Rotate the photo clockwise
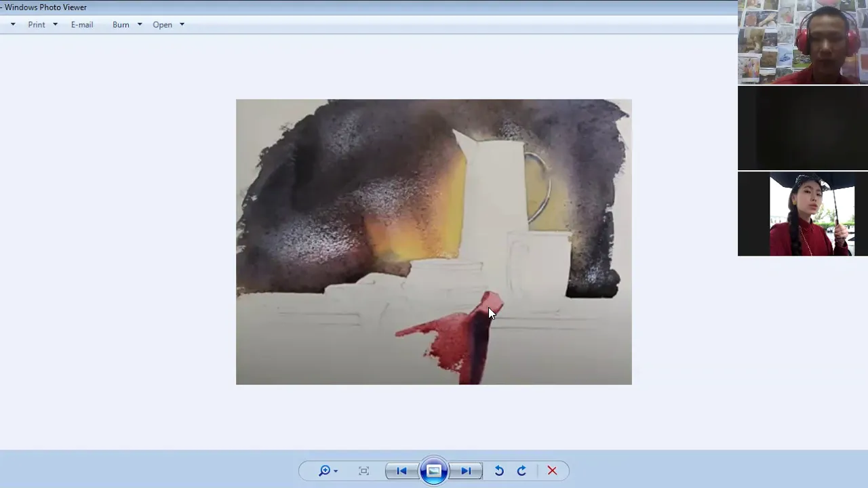The width and height of the screenshot is (868, 488). click(x=521, y=471)
